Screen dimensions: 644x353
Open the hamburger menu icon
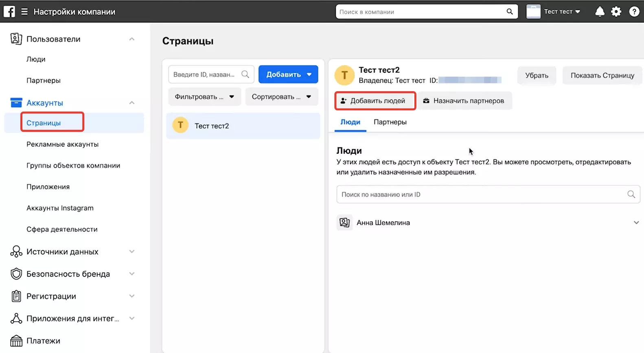coord(24,12)
